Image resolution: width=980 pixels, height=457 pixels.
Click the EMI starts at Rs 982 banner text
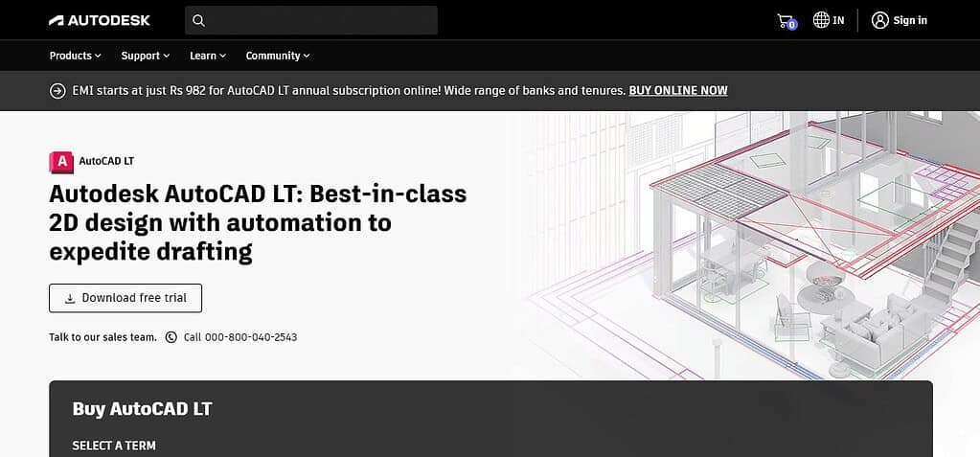pos(349,91)
